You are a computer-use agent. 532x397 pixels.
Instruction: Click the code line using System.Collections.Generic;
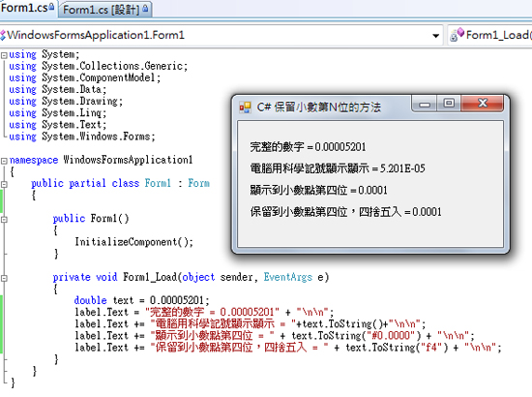pos(99,66)
